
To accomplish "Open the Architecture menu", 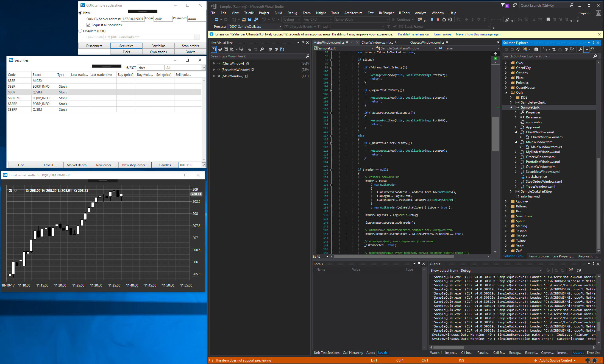I will coord(353,13).
